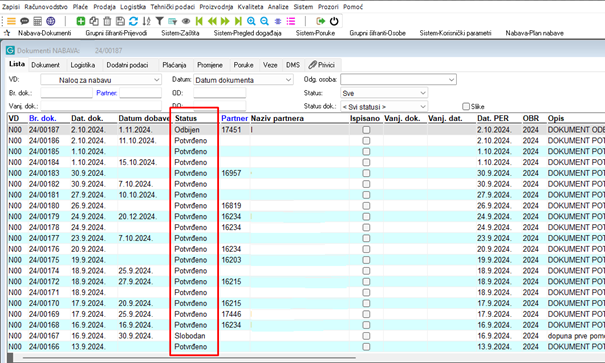Go to next record double arrow
This screenshot has width=605, height=363.
pos(225,21)
